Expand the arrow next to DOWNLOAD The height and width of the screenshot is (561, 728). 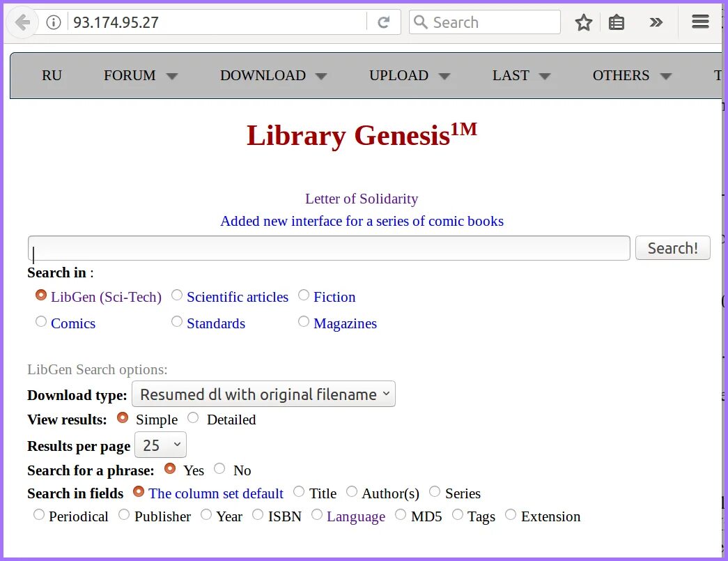[321, 76]
